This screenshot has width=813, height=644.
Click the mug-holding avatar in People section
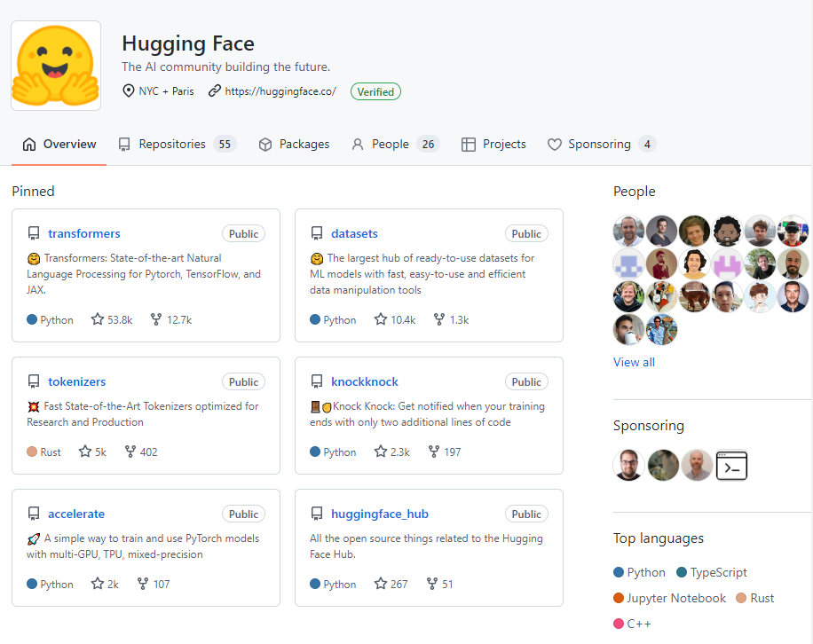(628, 329)
